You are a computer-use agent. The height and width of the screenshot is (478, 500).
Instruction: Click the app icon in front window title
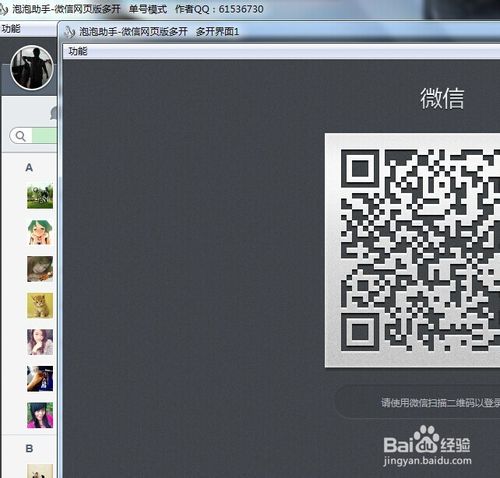click(x=69, y=32)
